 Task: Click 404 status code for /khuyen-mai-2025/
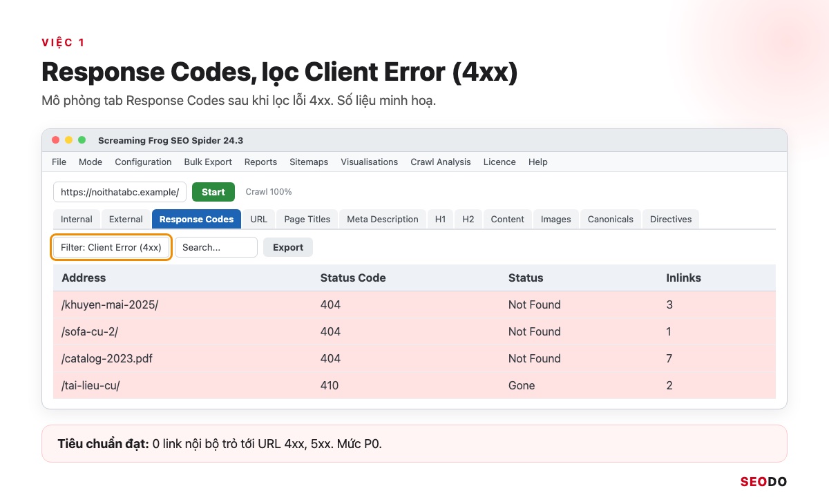click(x=330, y=304)
